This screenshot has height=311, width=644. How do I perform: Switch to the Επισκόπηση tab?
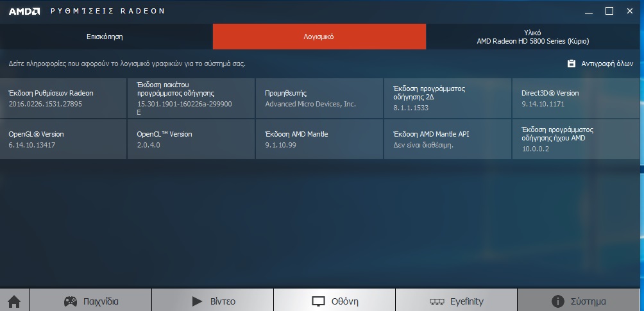(106, 37)
